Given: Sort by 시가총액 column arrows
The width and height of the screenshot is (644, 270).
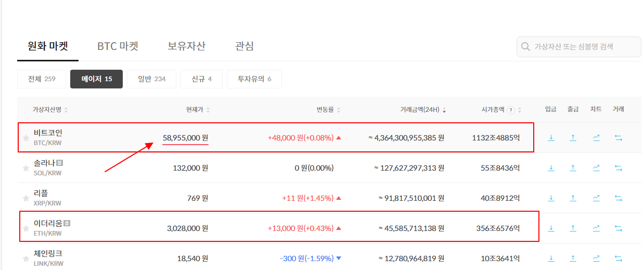Looking at the screenshot, I should (519, 110).
